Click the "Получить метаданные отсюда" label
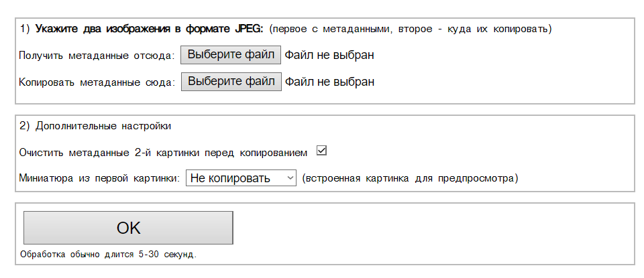Screen dimensions: 644x278 coord(97,56)
